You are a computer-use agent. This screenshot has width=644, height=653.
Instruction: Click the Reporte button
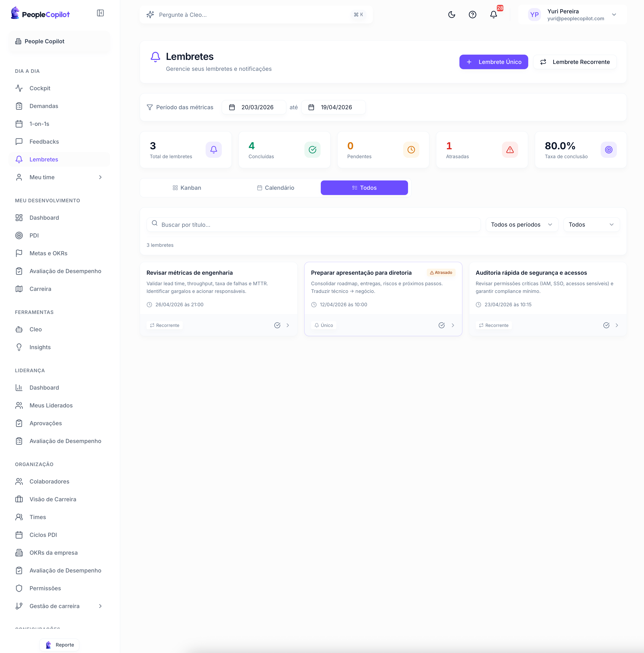click(60, 645)
